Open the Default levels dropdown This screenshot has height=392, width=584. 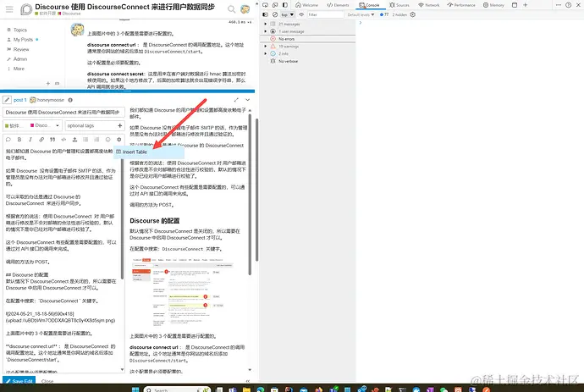tap(361, 14)
